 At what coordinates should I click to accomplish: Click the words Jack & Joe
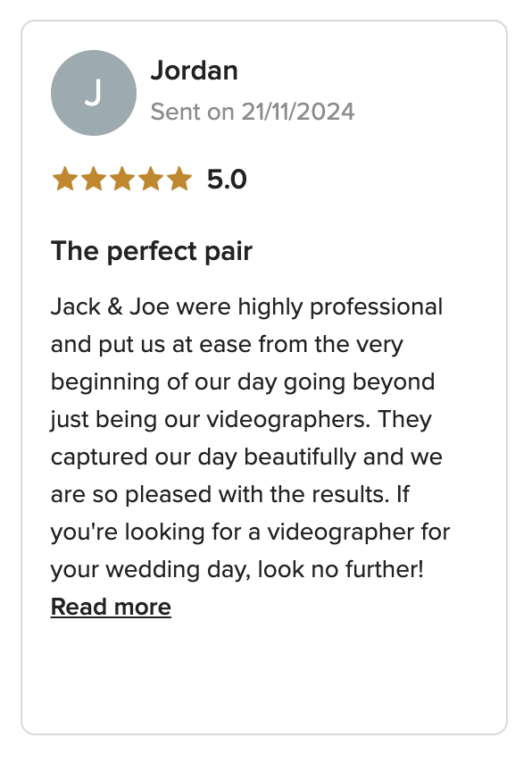click(x=110, y=307)
